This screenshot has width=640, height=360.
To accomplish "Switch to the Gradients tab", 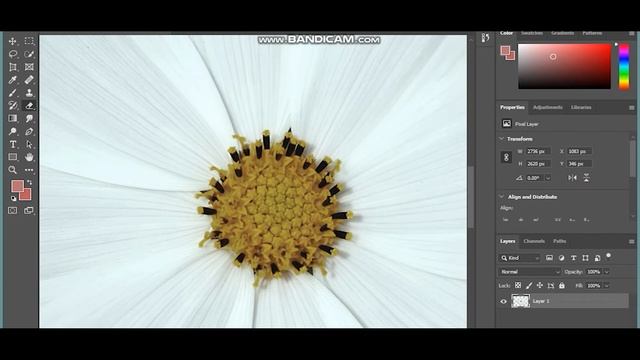I will click(562, 33).
